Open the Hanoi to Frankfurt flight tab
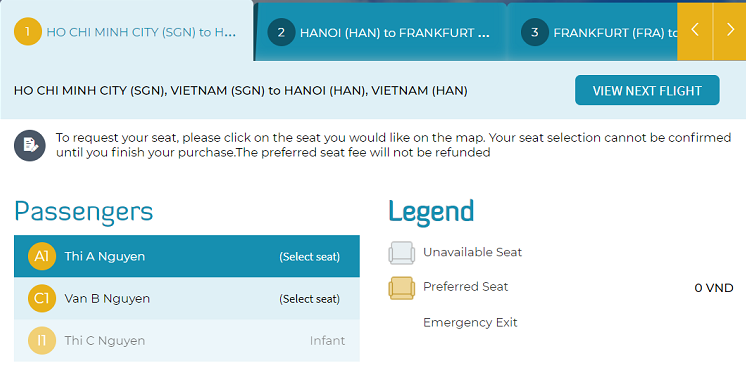This screenshot has height=373, width=746. coord(380,32)
